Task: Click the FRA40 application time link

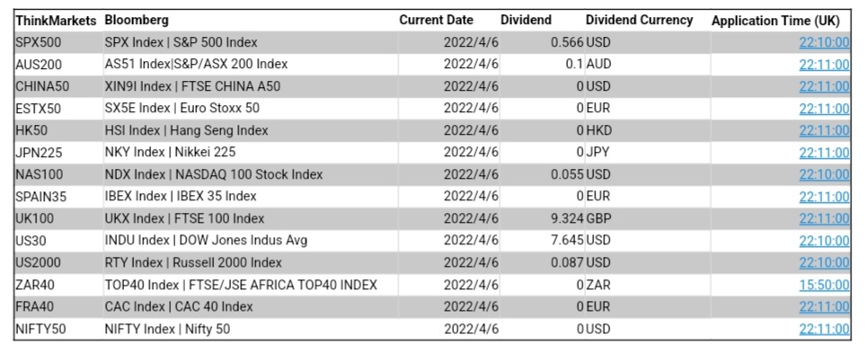Action: click(x=824, y=307)
